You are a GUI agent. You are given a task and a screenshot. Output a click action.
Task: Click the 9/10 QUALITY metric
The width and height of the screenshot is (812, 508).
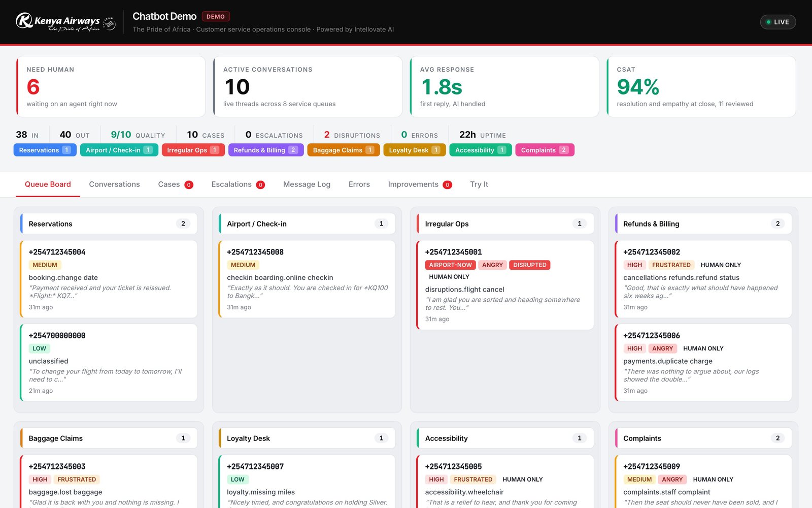(138, 135)
